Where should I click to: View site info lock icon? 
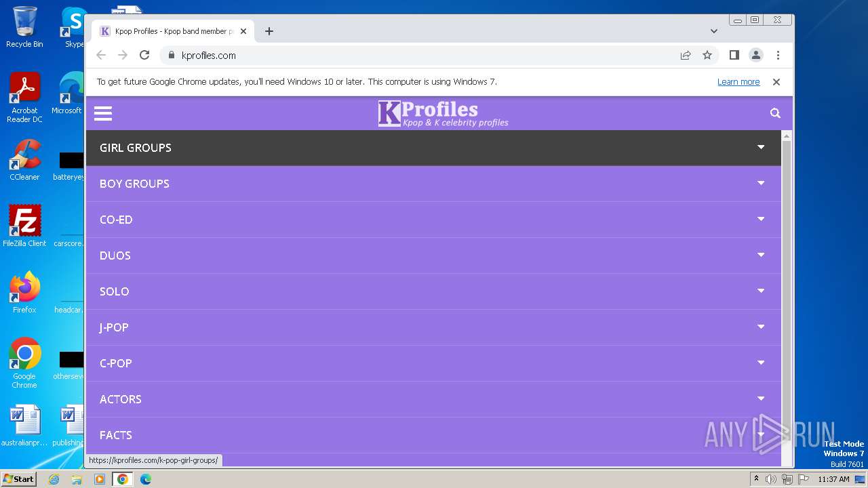(x=171, y=56)
